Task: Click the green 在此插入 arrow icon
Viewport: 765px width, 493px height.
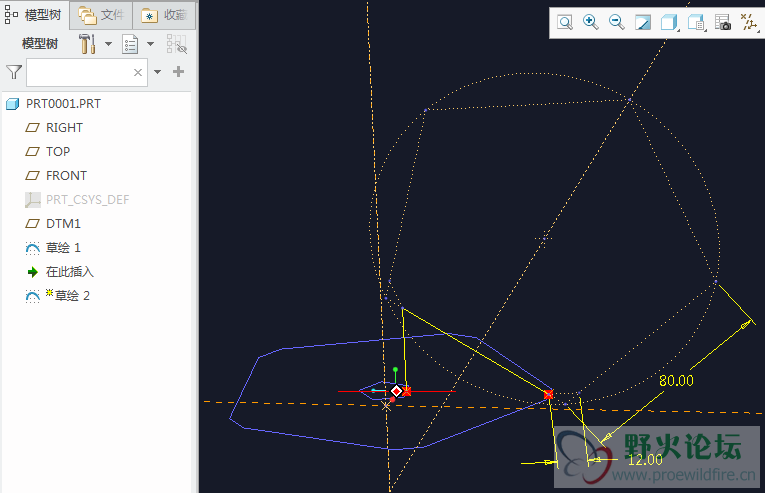Action: [32, 272]
